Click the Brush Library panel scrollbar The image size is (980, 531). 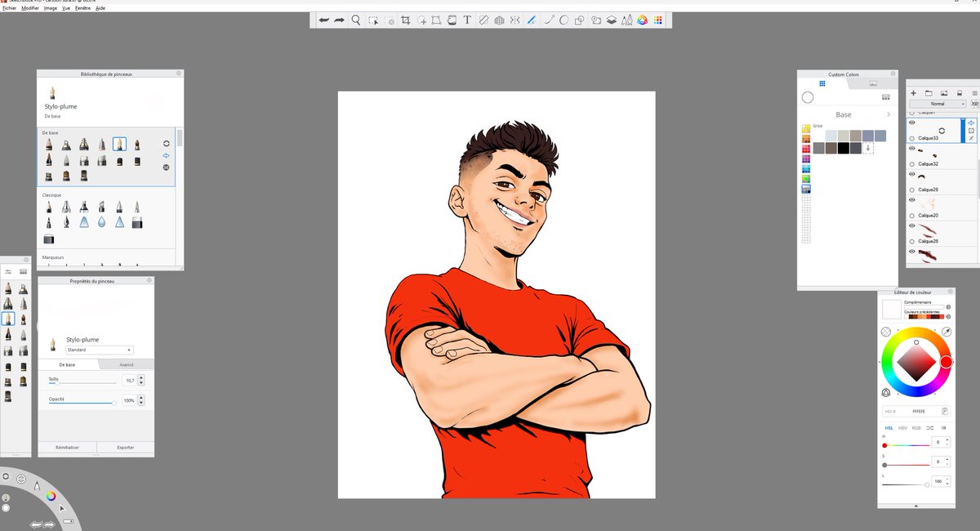click(180, 137)
